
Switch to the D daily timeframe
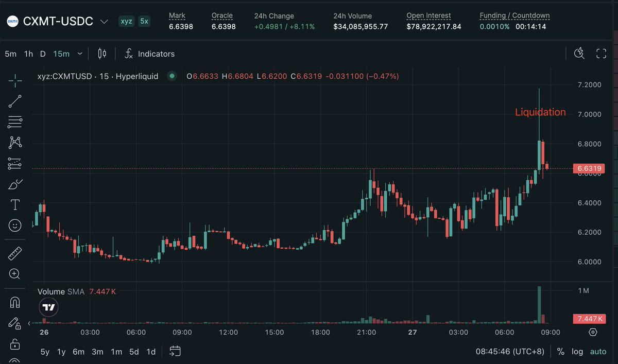[x=43, y=54]
